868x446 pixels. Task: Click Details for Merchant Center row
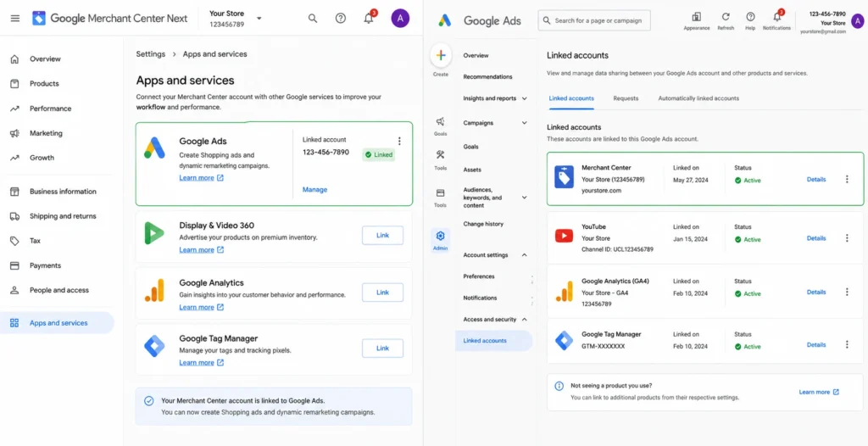[816, 180]
